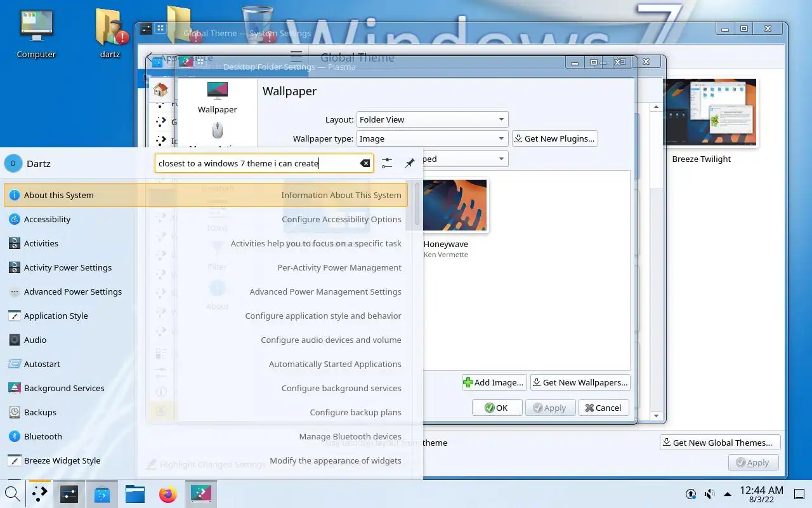Select Activity Power Settings entry

(x=206, y=267)
